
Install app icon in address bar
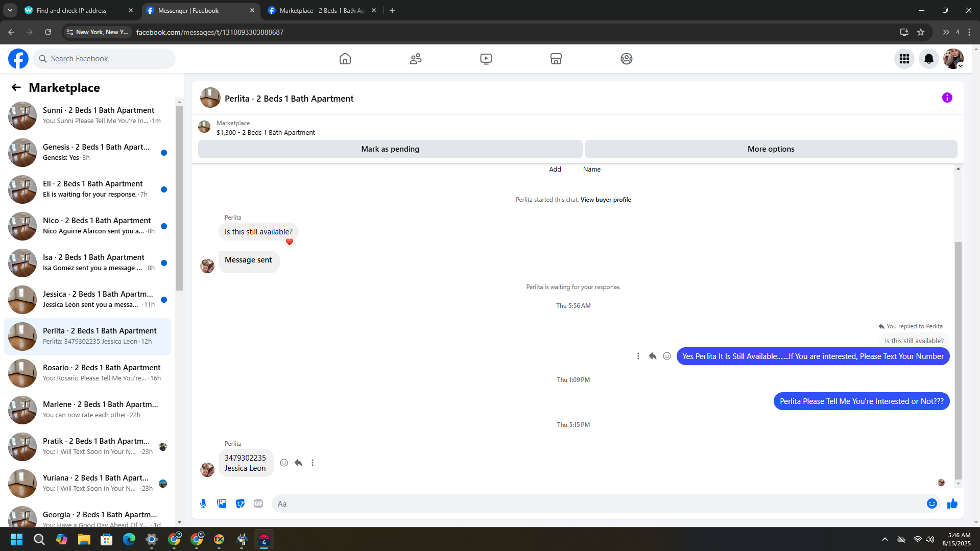904,32
